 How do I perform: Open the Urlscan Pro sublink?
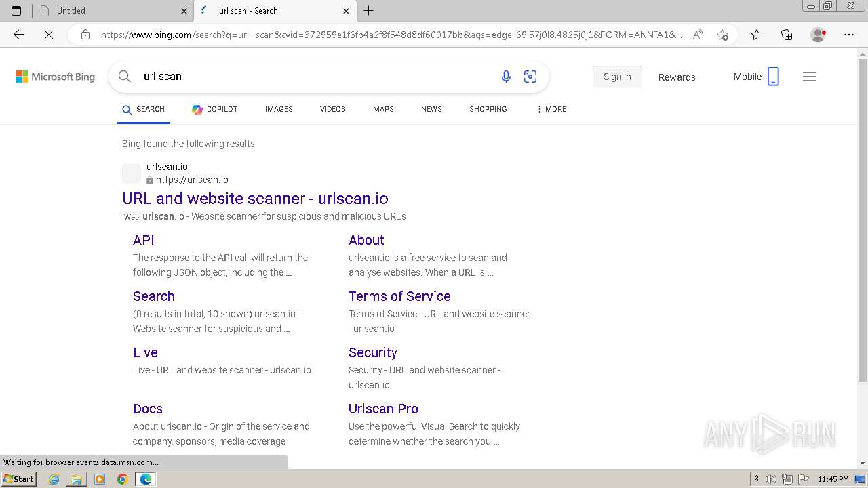pos(383,409)
